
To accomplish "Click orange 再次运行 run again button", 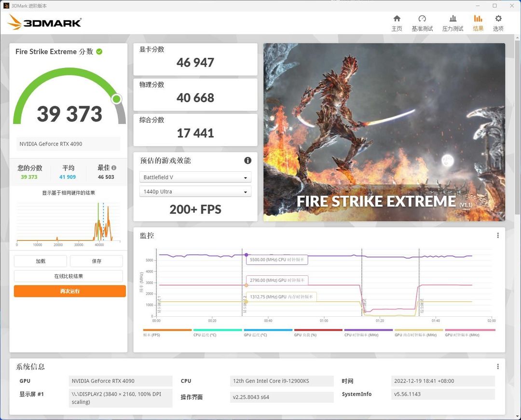I will point(70,291).
